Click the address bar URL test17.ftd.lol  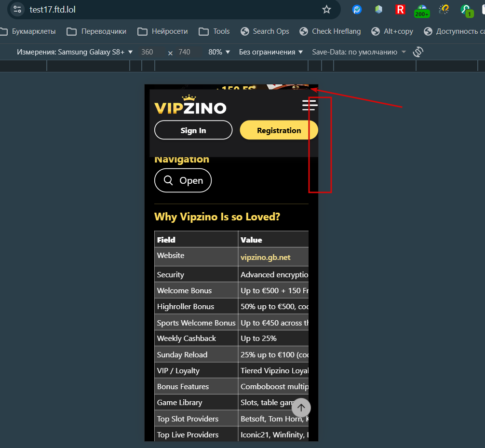coord(53,10)
